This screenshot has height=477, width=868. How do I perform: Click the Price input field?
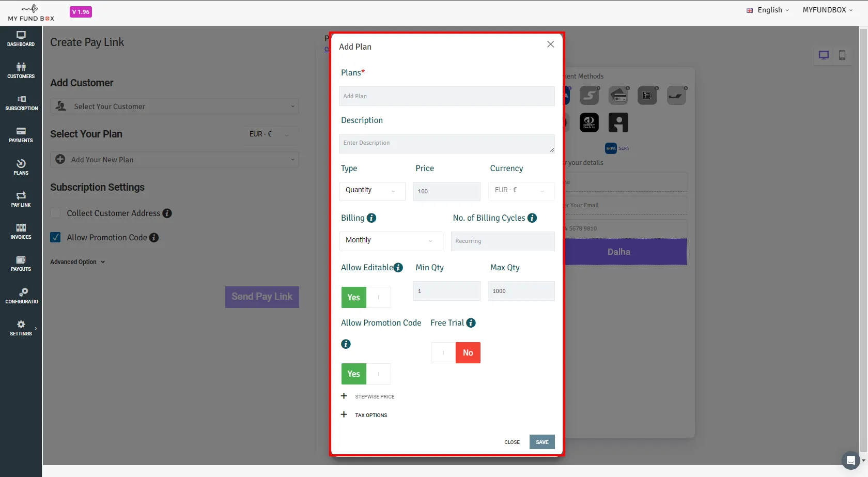(447, 191)
